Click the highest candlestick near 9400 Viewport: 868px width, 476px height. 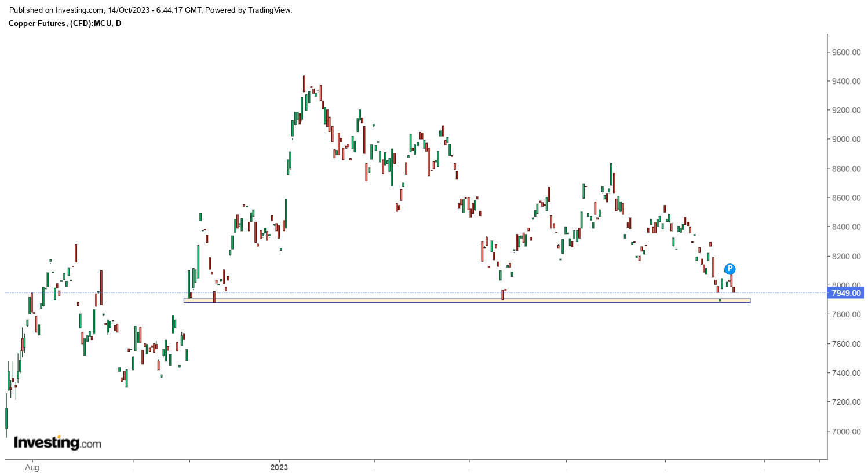[x=304, y=84]
